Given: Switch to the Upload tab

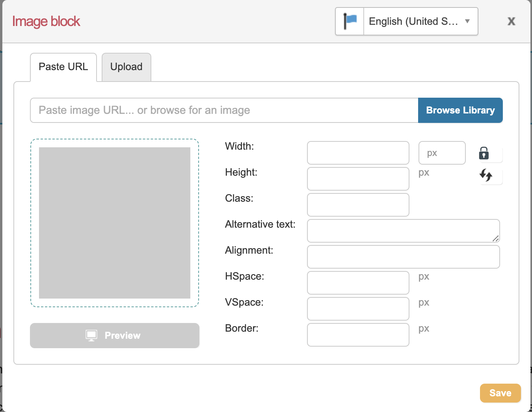Looking at the screenshot, I should point(126,67).
